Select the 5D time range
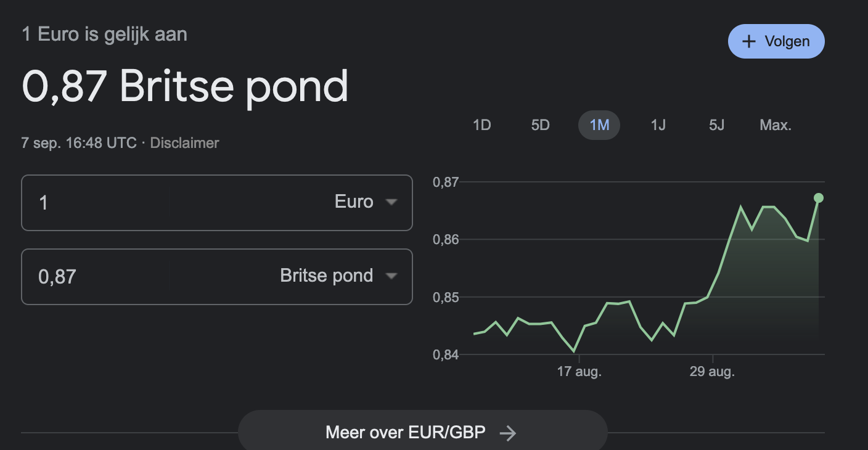The height and width of the screenshot is (450, 868). pos(540,125)
